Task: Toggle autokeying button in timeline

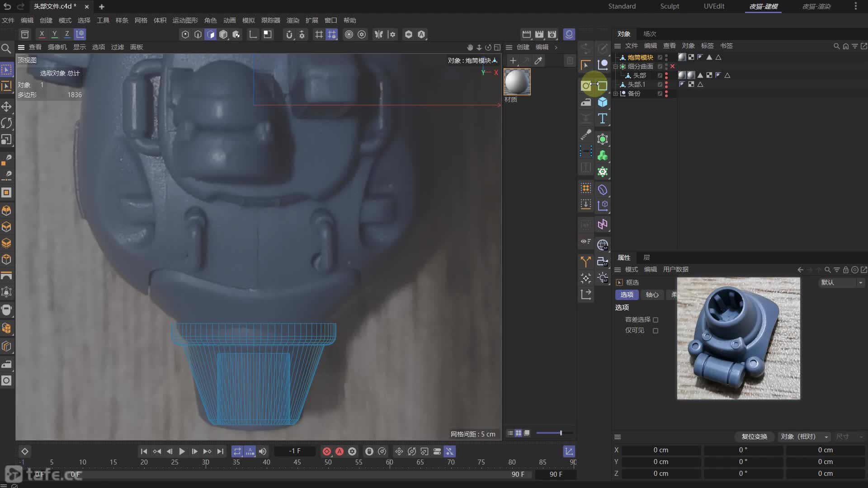Action: pyautogui.click(x=340, y=451)
